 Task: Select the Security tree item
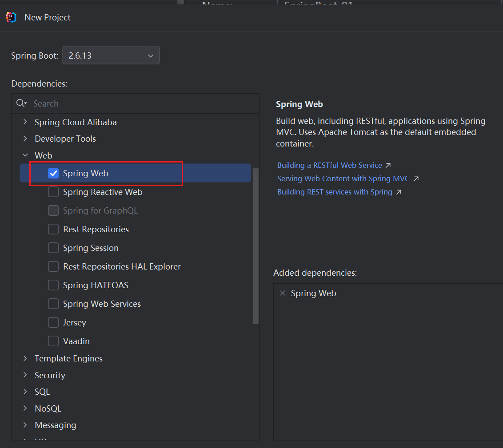coord(50,375)
